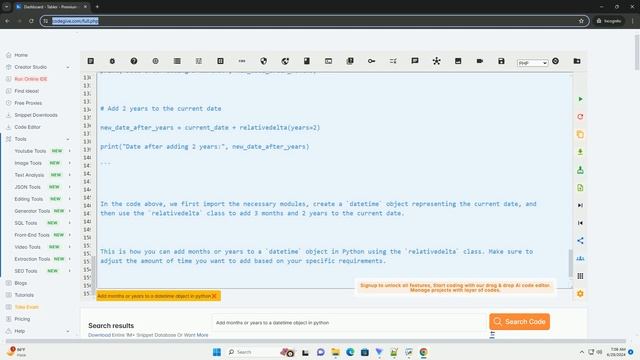Click the Search Code button
The image size is (640, 360).
[519, 322]
